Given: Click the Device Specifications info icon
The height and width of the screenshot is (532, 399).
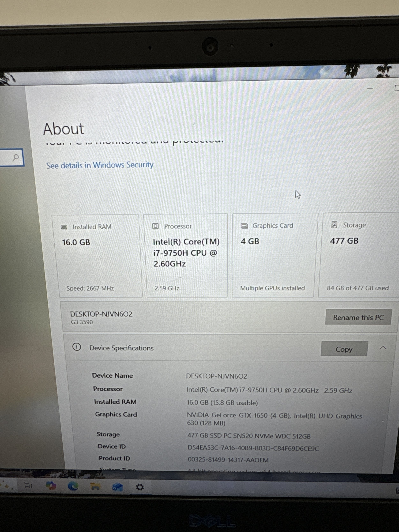Looking at the screenshot, I should point(76,347).
